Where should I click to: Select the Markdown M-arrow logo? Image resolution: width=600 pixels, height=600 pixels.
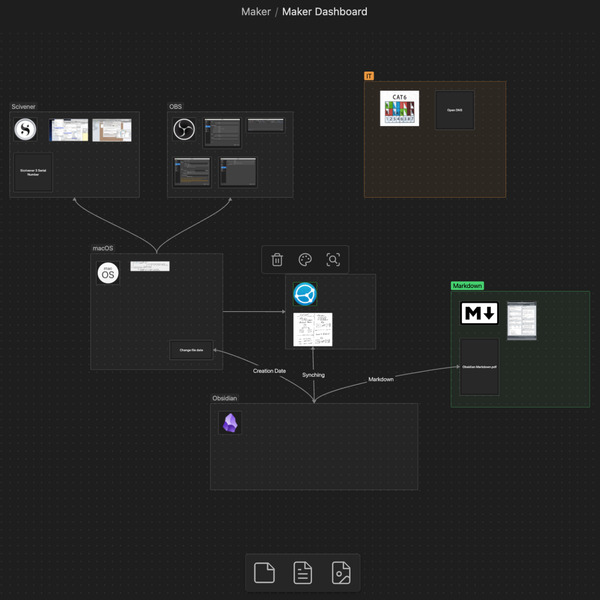click(479, 314)
